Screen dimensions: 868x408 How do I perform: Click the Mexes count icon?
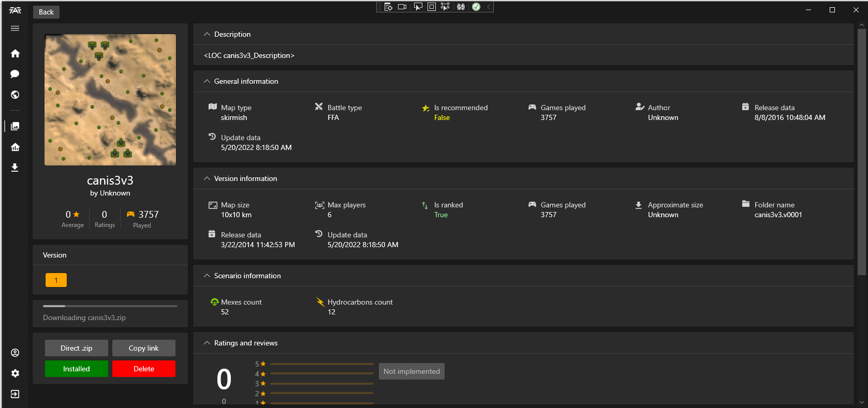click(214, 302)
